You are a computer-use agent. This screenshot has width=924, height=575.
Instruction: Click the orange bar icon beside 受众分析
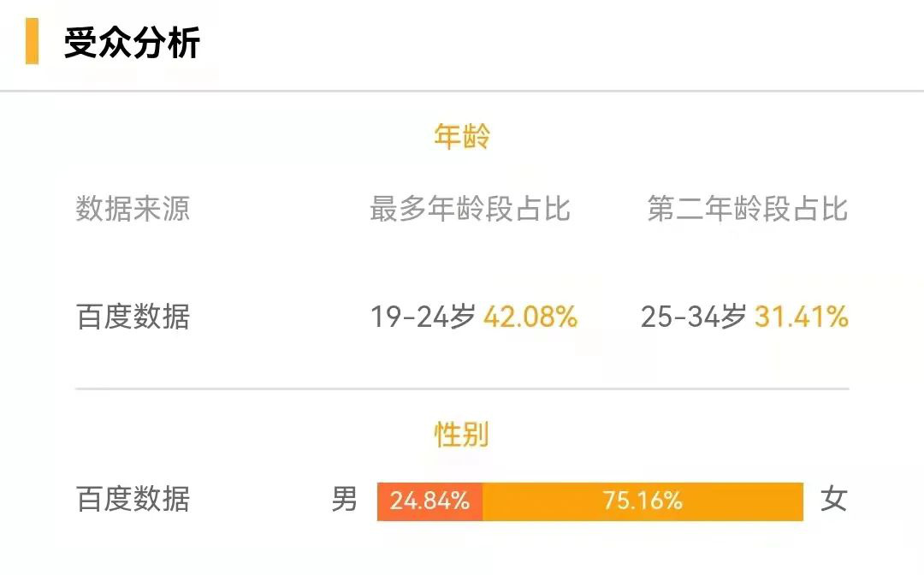(32, 41)
